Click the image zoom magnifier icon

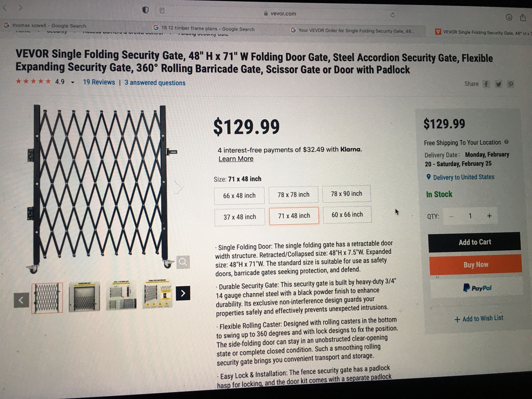[183, 262]
